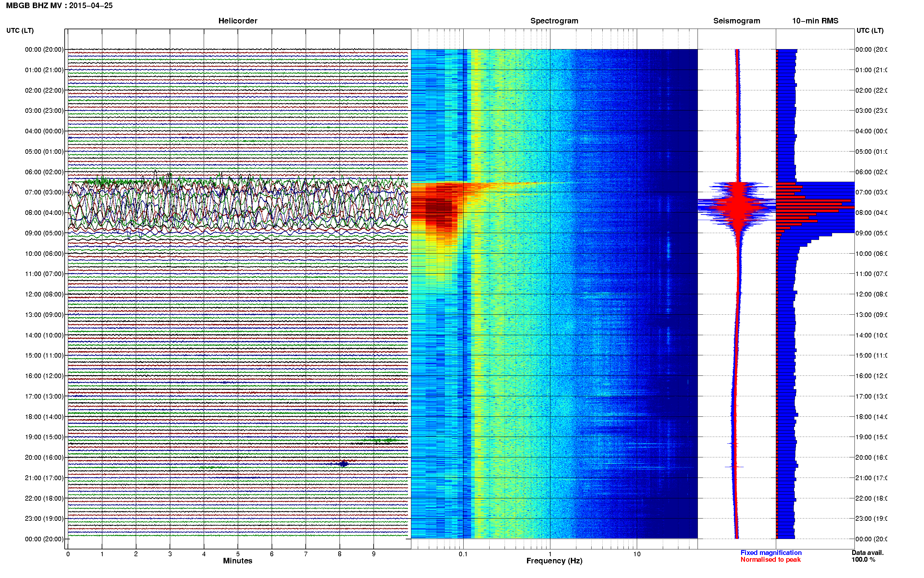Screen dimensions: 924x578
Task: Click the left '08:00 (04:00)' time label
Action: pyautogui.click(x=44, y=213)
